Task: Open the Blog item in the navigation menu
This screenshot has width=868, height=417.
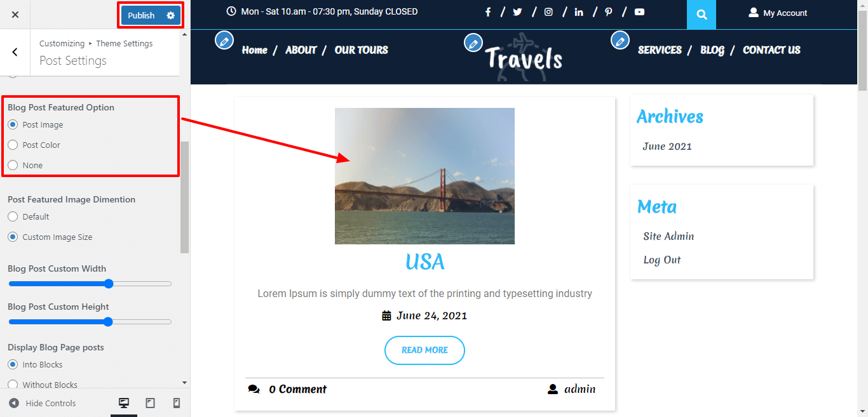Action: 712,50
